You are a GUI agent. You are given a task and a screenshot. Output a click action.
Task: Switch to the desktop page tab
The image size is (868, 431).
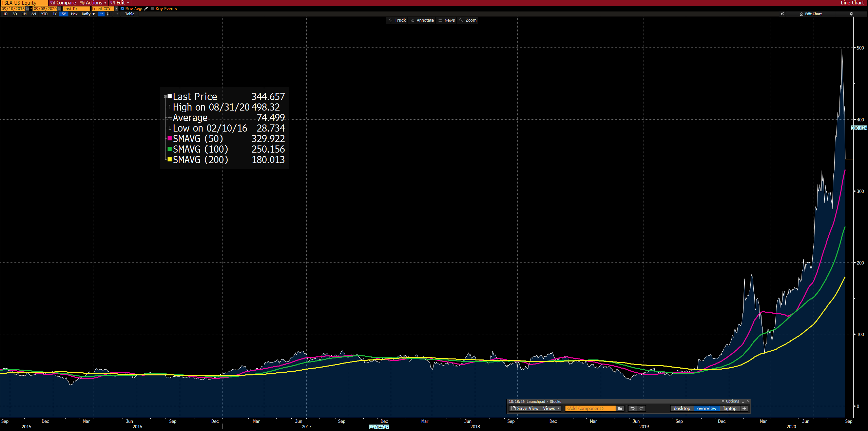click(681, 409)
